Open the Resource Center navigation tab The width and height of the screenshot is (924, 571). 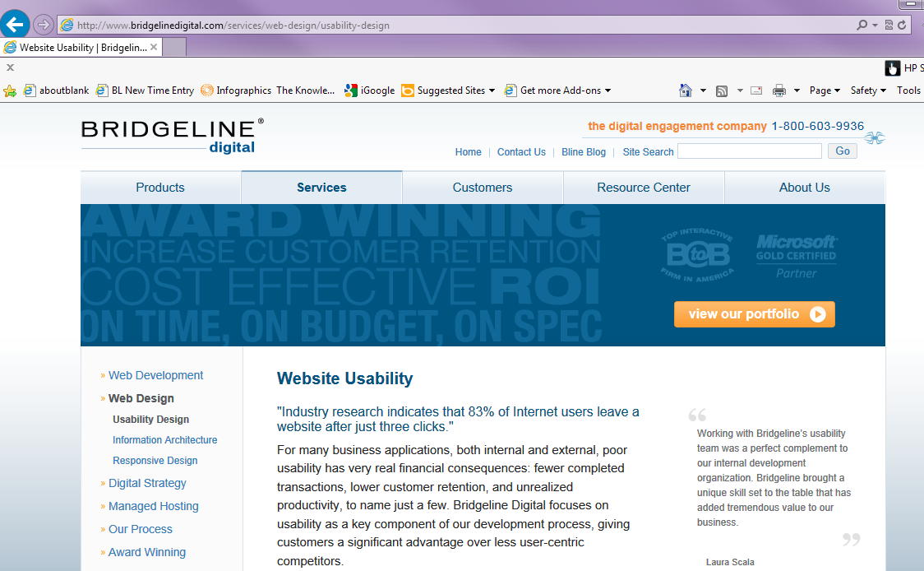644,188
